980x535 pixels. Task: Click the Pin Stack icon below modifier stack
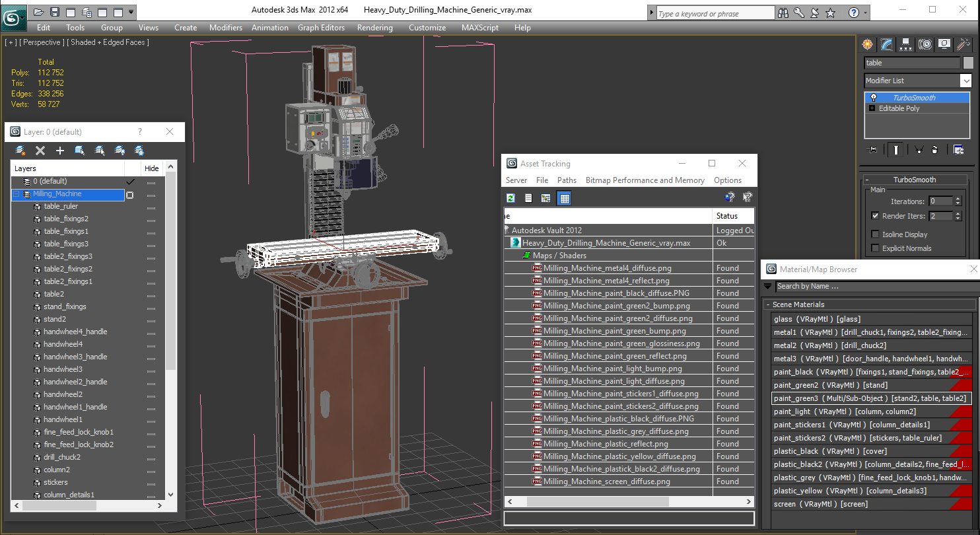click(x=872, y=150)
